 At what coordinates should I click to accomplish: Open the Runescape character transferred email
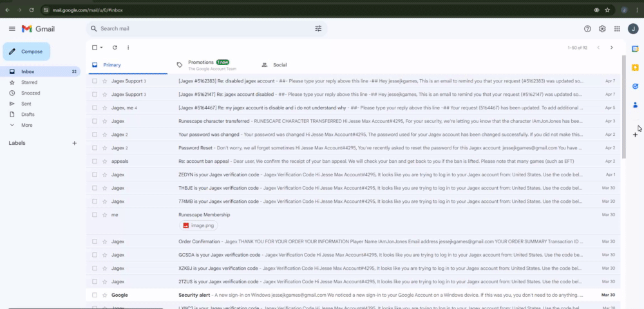coord(353,121)
